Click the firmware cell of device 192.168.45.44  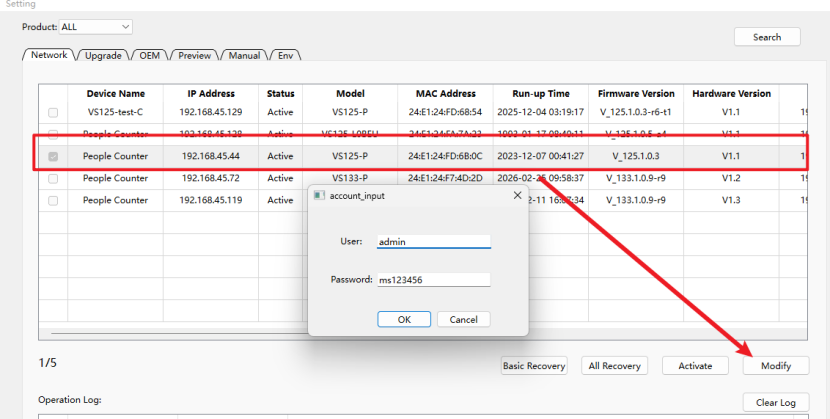coord(636,156)
